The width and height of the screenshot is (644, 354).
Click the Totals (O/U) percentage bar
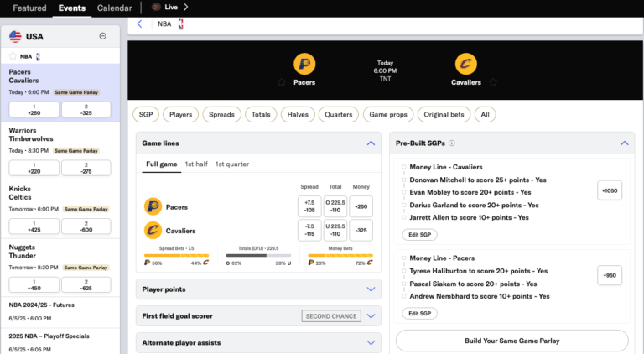(258, 256)
